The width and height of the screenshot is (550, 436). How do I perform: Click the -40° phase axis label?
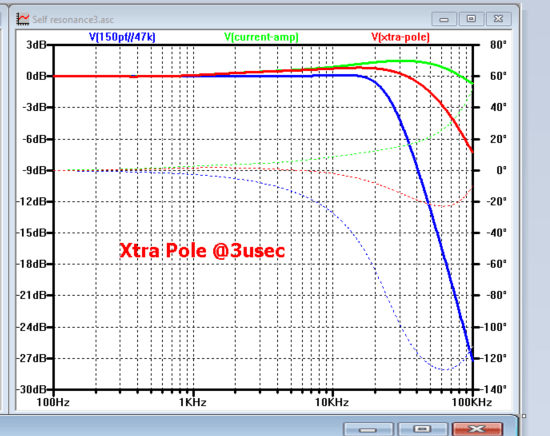click(x=497, y=233)
